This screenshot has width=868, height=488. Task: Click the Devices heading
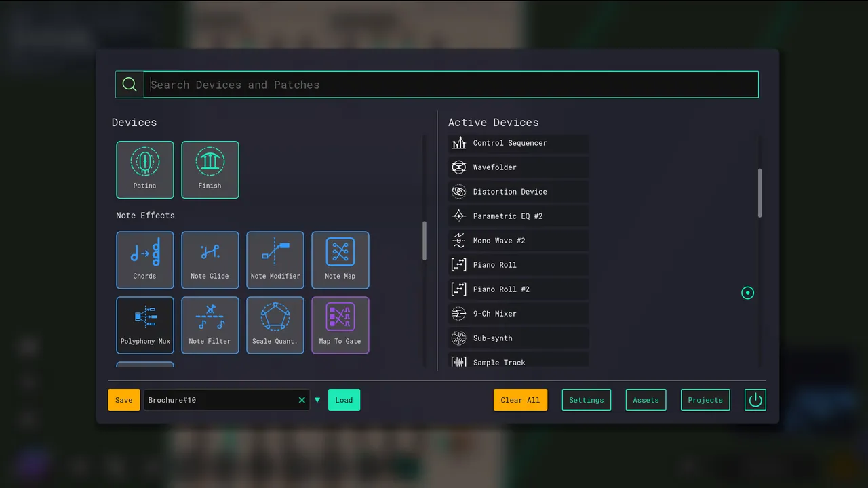coord(134,123)
